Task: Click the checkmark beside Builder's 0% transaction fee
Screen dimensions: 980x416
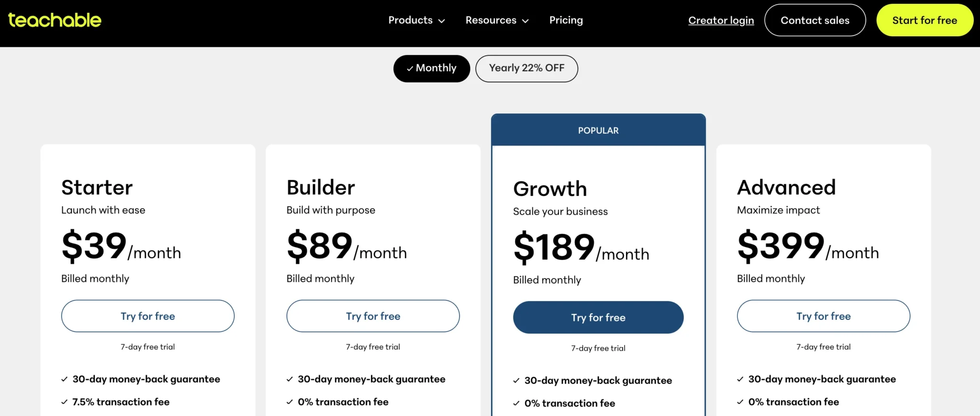Action: [x=290, y=402]
